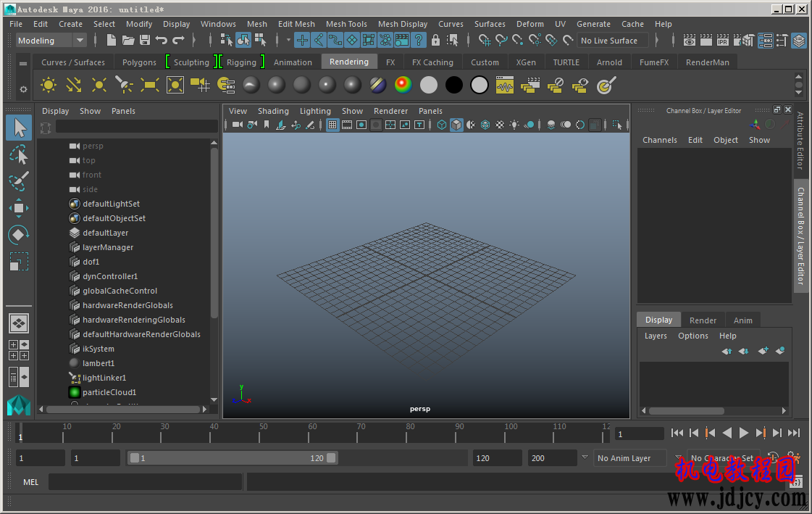Screen dimensions: 812x514
Task: Create a point light from the shelf
Action: pos(99,85)
